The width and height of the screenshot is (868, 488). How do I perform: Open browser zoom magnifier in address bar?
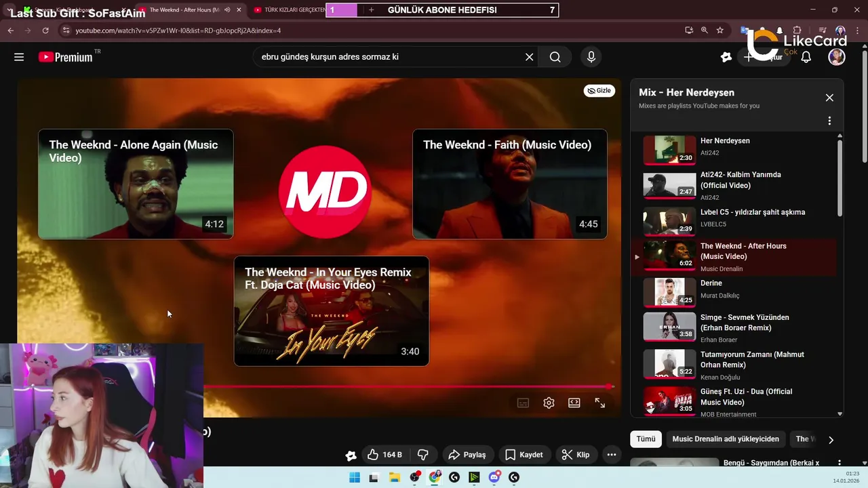click(705, 30)
